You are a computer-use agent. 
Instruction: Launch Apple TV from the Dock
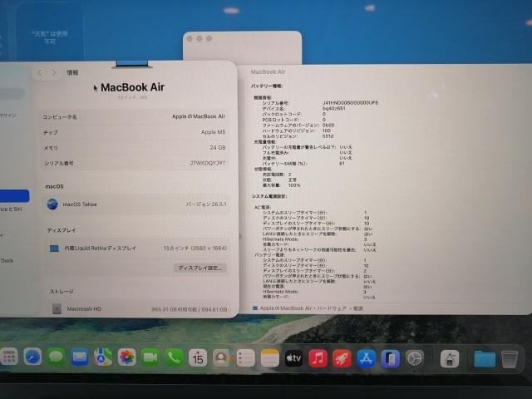293,358
